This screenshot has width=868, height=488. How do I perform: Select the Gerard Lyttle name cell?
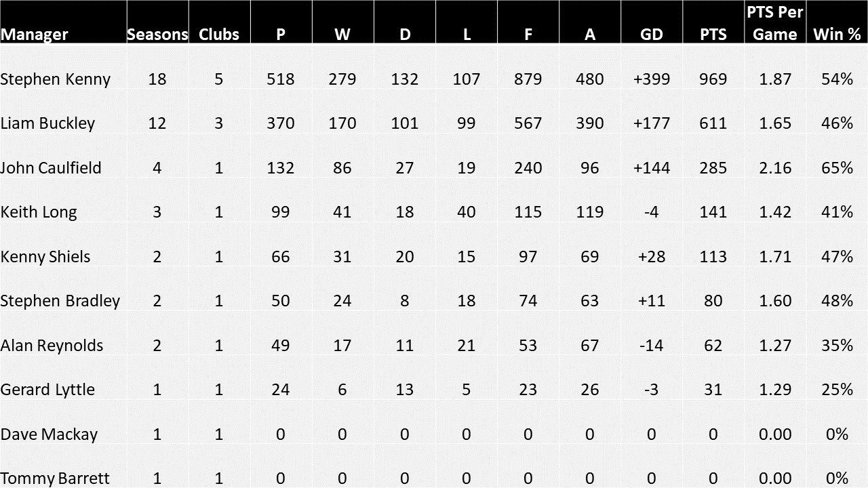pos(47,390)
